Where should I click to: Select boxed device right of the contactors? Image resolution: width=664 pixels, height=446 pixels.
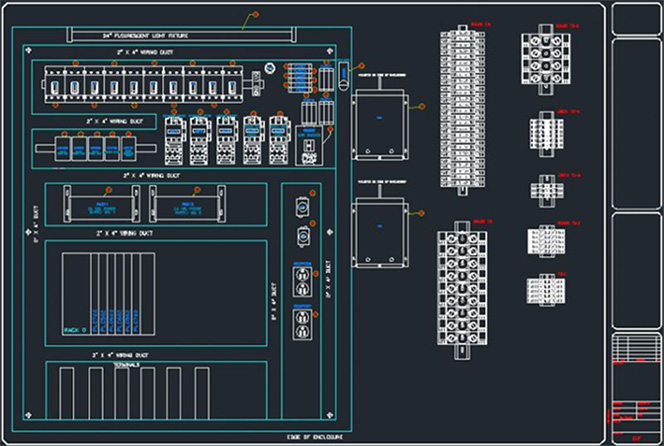tap(309, 145)
